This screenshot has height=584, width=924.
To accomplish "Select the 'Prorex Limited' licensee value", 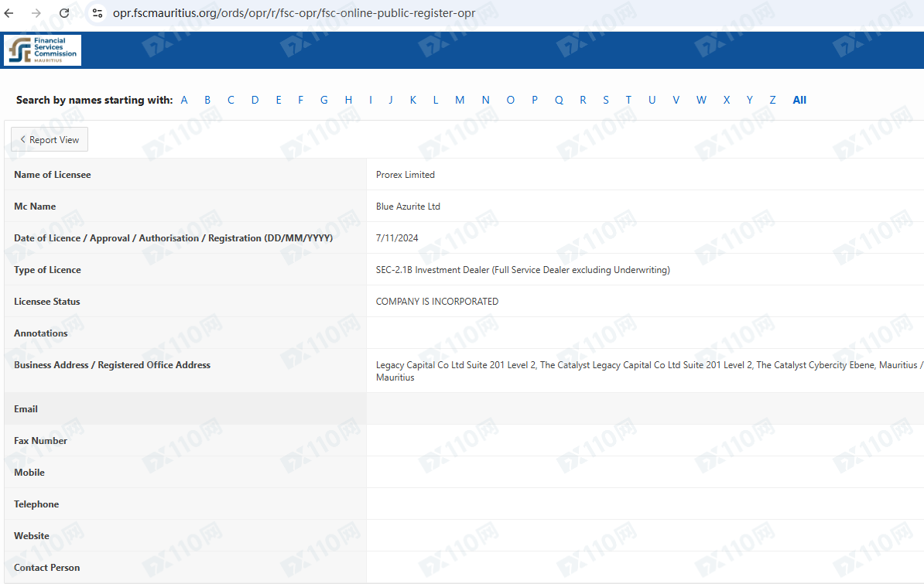I will point(406,175).
